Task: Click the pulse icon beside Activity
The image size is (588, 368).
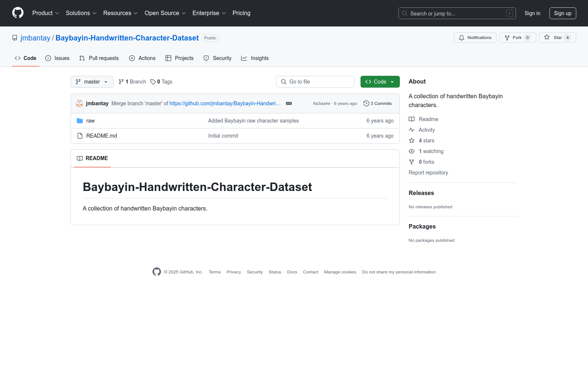Action: tap(412, 130)
